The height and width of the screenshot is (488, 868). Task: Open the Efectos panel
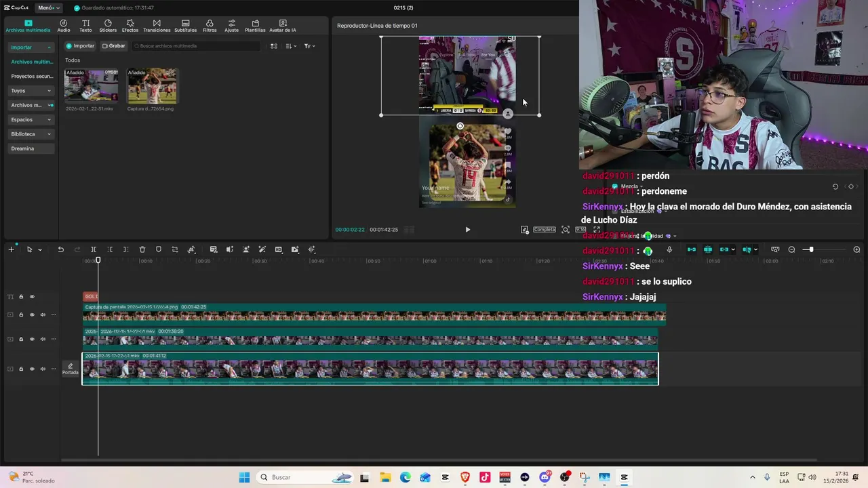[130, 26]
